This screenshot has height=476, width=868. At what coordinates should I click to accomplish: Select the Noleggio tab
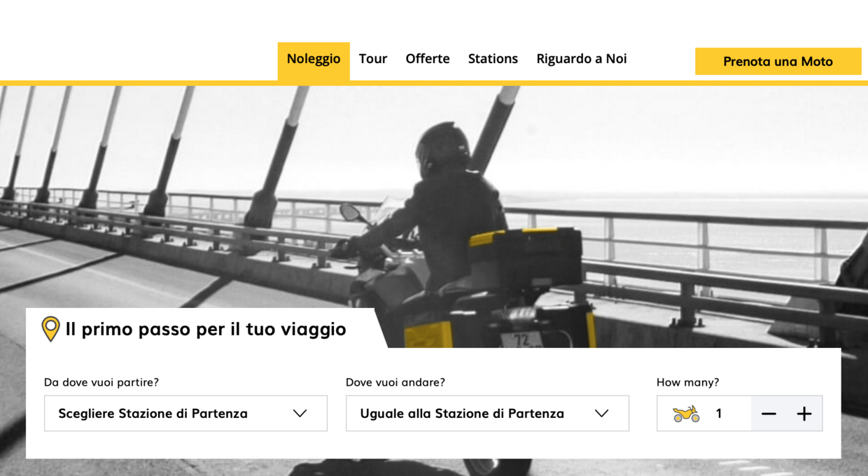tap(314, 59)
